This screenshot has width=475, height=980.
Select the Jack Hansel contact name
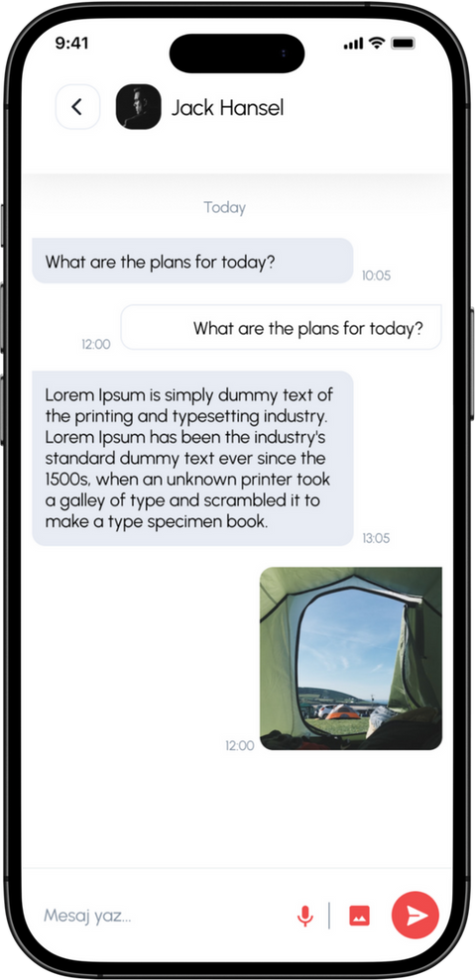(228, 107)
